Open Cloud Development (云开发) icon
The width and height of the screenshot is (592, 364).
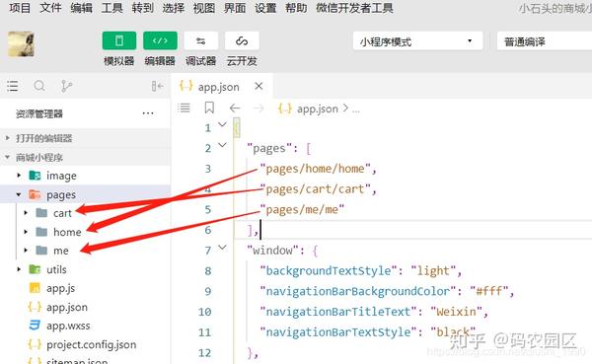[242, 40]
